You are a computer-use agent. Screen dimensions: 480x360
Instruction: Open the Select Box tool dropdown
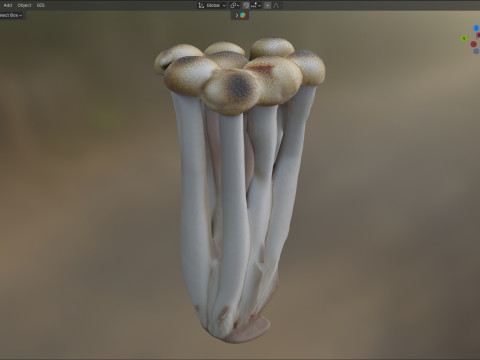pyautogui.click(x=11, y=15)
